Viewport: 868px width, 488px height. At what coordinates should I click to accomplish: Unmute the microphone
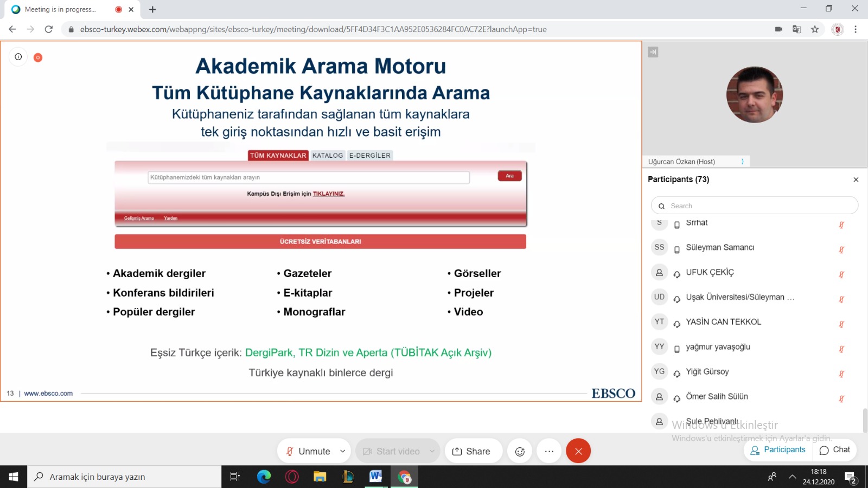[308, 451]
